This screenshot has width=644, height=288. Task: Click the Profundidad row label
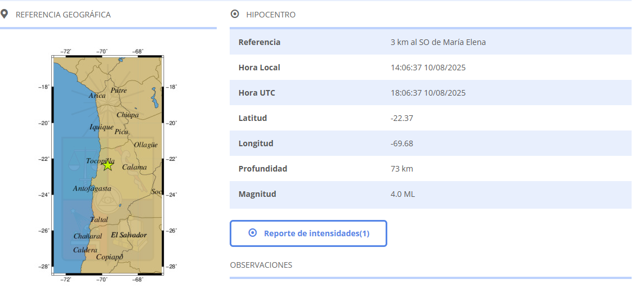[263, 169]
